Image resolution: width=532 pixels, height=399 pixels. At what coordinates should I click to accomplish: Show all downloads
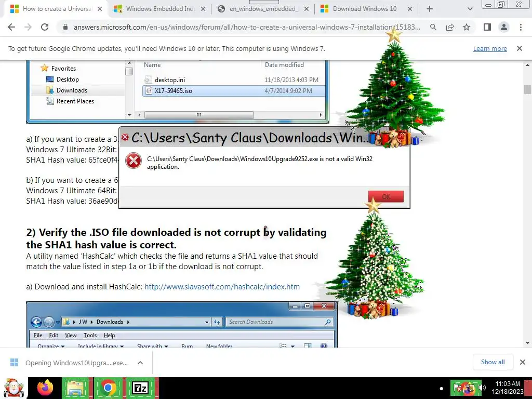493,362
